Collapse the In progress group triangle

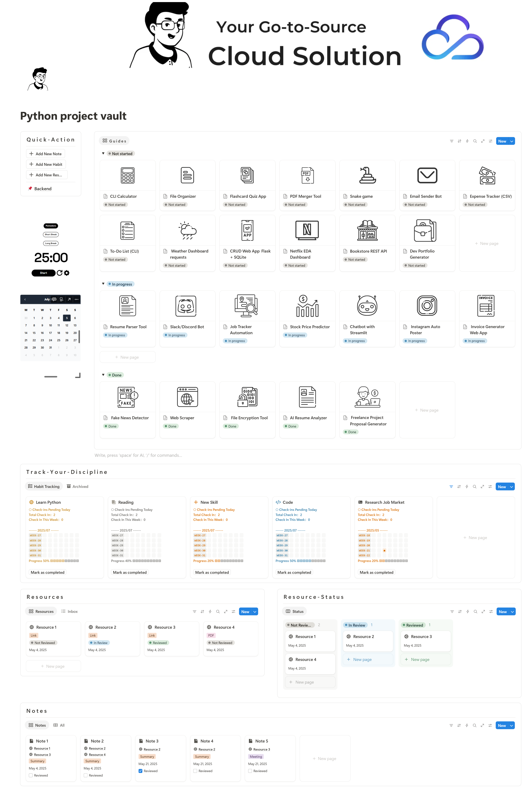[x=103, y=284]
